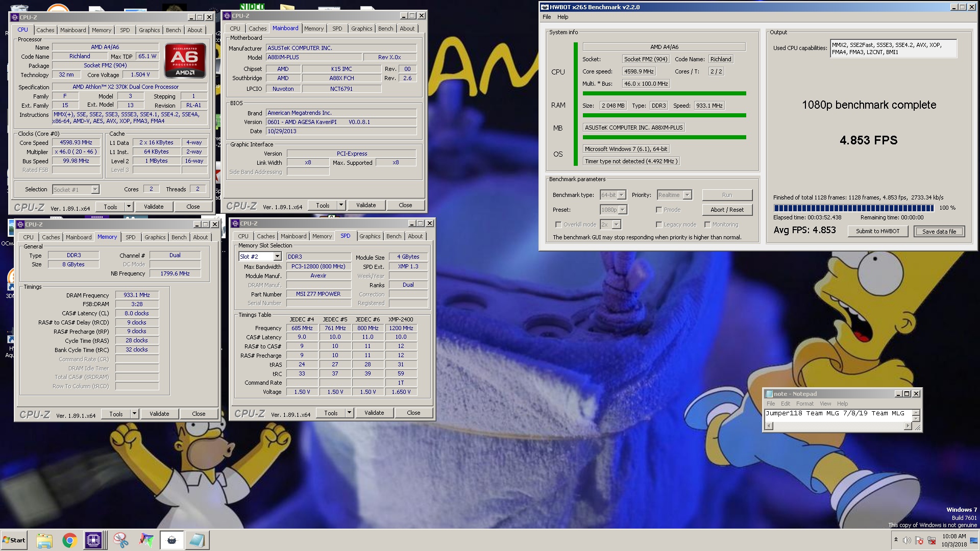The image size is (980, 551).
Task: Open the volume speaker tray icon
Action: click(x=907, y=540)
